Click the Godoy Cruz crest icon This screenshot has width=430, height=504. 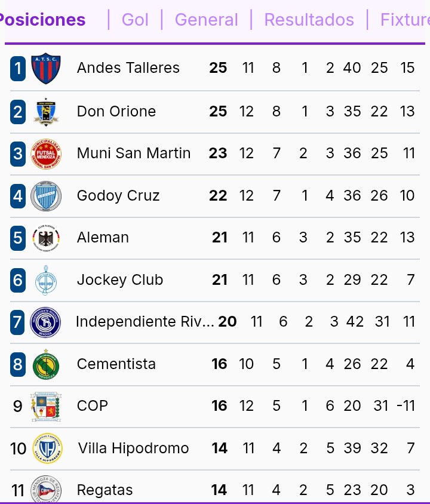(46, 196)
